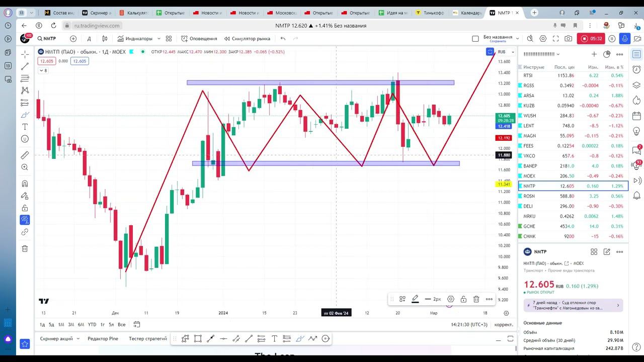The image size is (644, 362).
Task: Open the Редактор Pine tab
Action: pos(103,338)
